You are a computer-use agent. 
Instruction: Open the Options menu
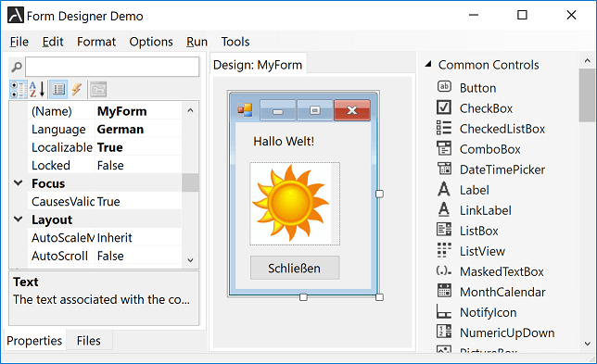151,42
